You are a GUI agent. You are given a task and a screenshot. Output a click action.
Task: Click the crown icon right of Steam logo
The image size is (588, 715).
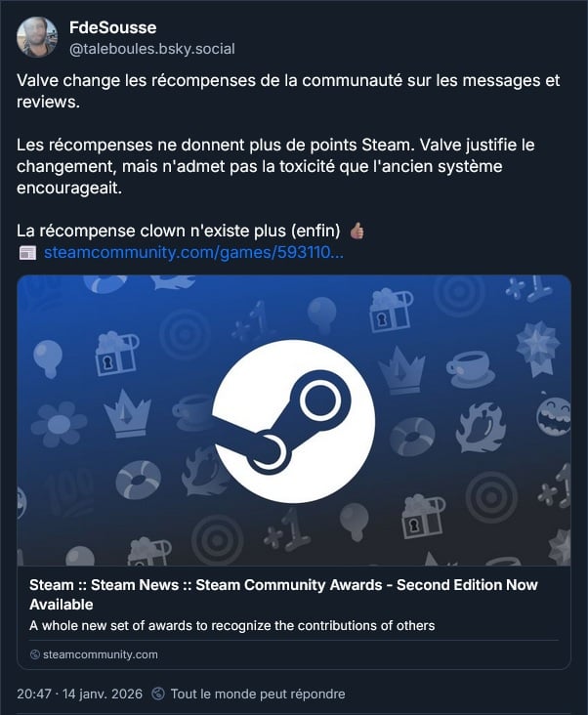[x=401, y=370]
